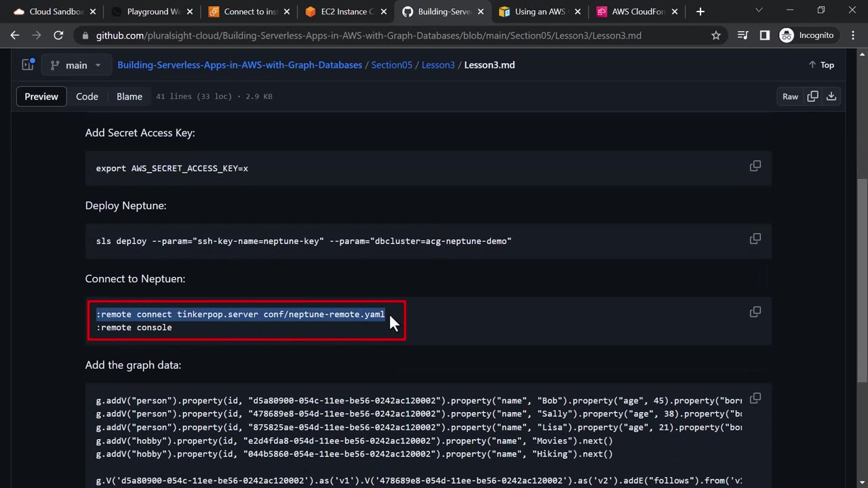Screen dimensions: 868x488
Task: Click the addV person line for Sally
Action: click(x=419, y=413)
